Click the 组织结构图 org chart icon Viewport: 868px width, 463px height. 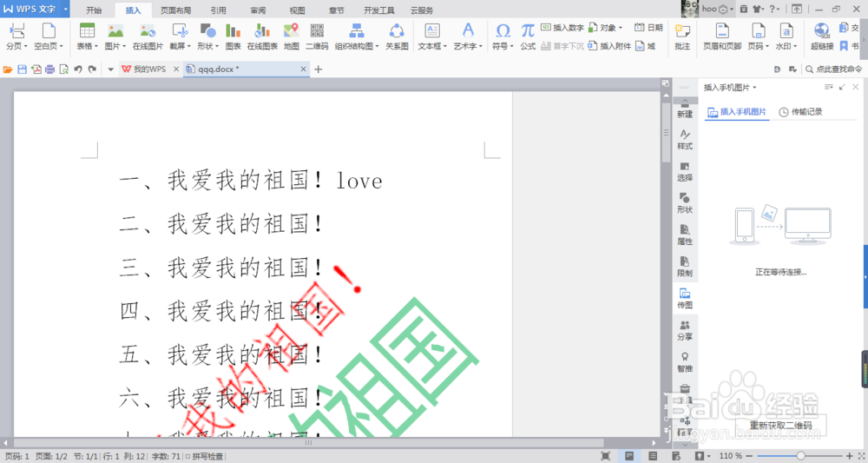tap(357, 31)
